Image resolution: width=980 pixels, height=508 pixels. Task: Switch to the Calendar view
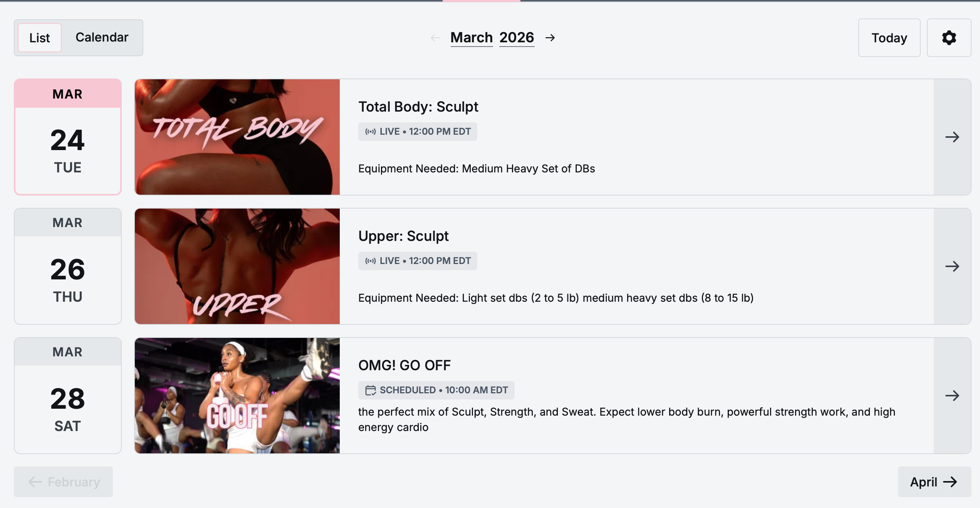click(102, 38)
